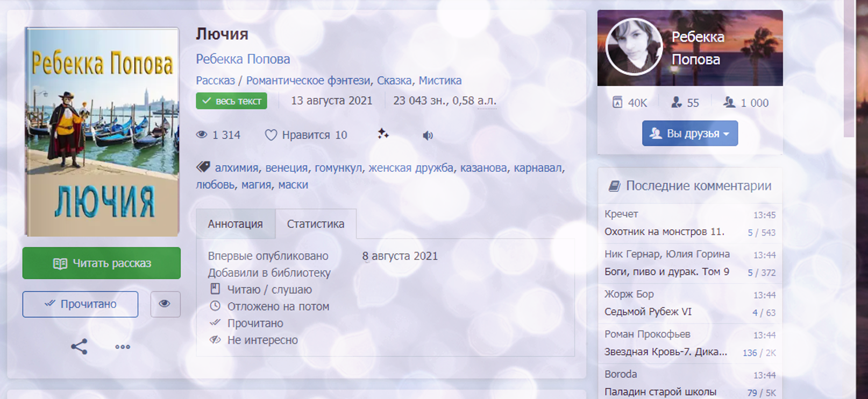Open comment author Роман Прокофьев
The image size is (868, 399).
[x=648, y=334]
